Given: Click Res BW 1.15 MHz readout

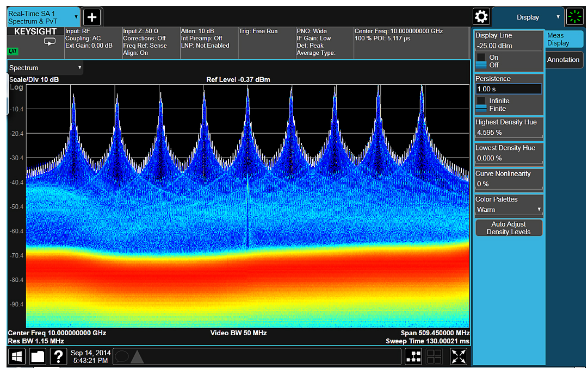Looking at the screenshot, I should (x=36, y=341).
